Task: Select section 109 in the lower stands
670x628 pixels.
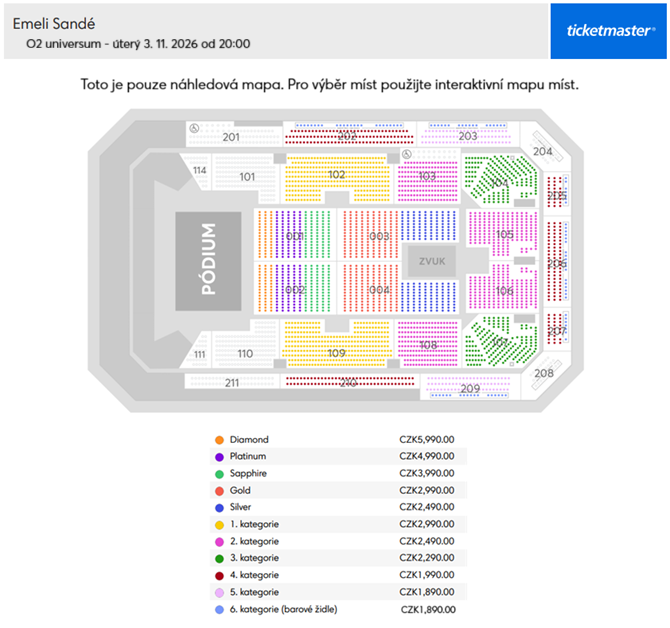Action: pos(336,352)
